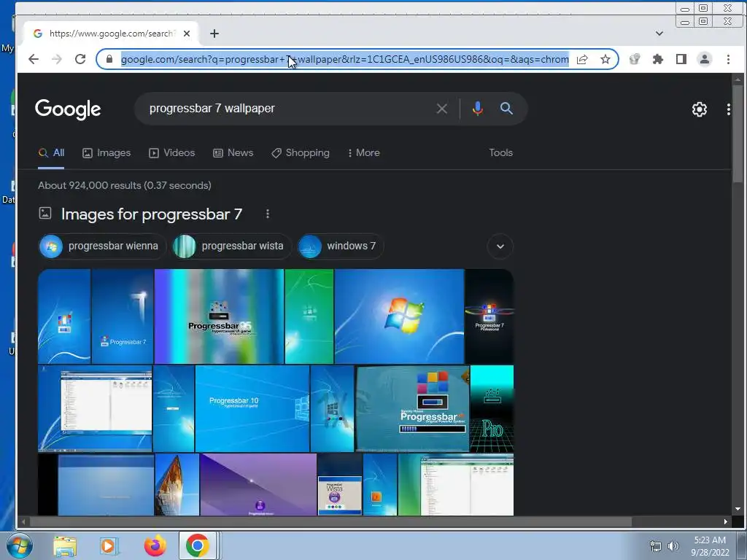Bookmark this page with the star

click(x=605, y=59)
